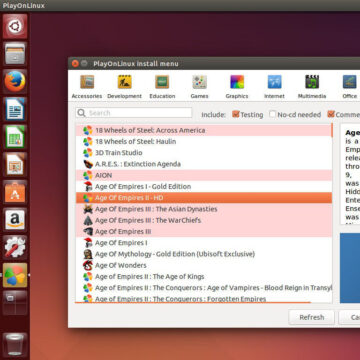This screenshot has height=360, width=360.
Task: Select Age of Vampires - Blood Reign entry
Action: point(204,288)
